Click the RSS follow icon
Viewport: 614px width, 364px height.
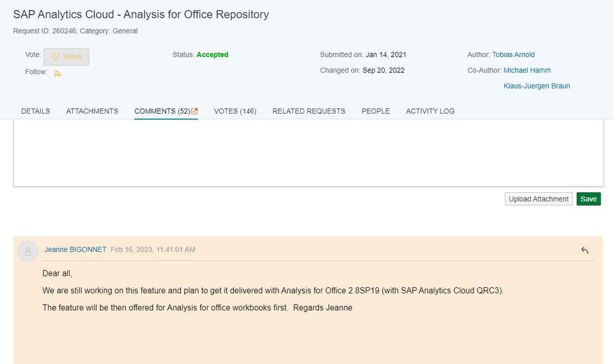(x=58, y=73)
